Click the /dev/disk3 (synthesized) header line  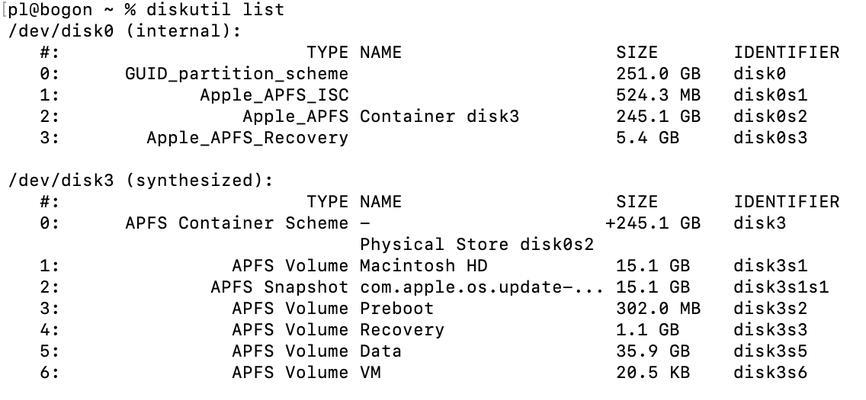point(140,181)
